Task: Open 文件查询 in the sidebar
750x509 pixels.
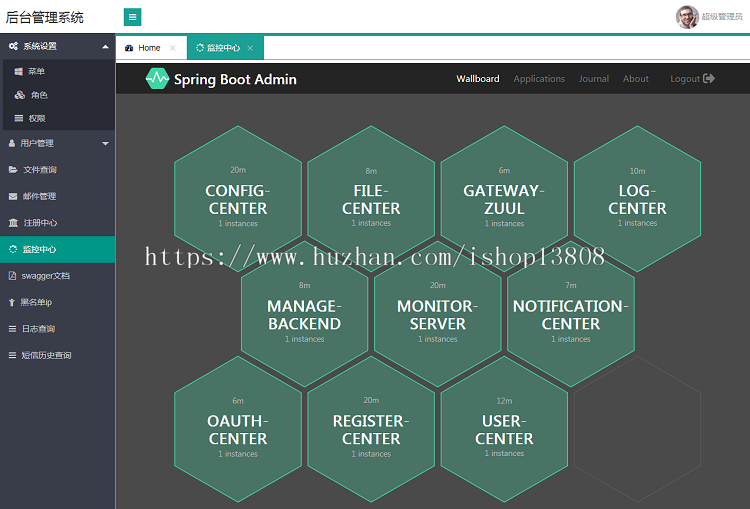Action: 57,169
